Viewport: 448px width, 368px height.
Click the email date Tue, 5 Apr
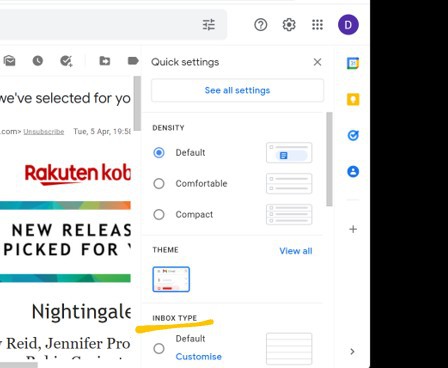pyautogui.click(x=102, y=132)
